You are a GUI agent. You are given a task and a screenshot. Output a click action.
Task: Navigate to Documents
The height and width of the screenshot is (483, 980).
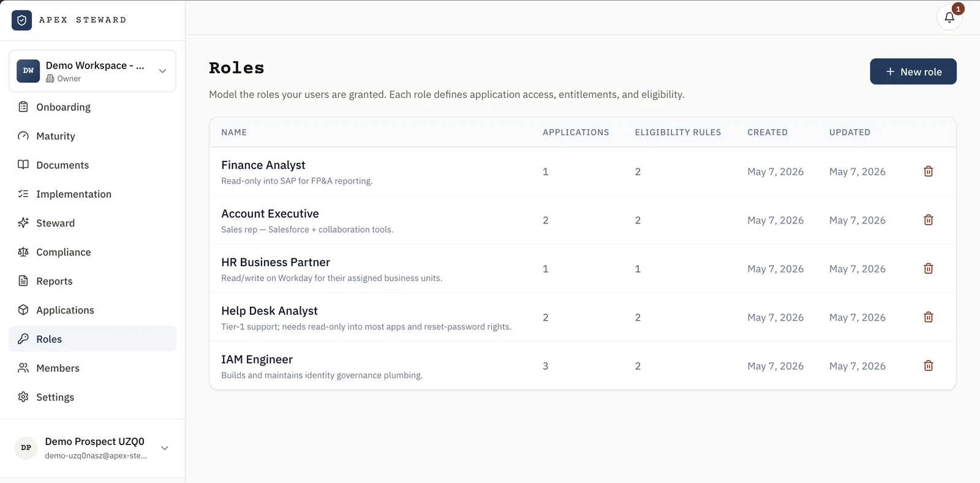pyautogui.click(x=92, y=165)
